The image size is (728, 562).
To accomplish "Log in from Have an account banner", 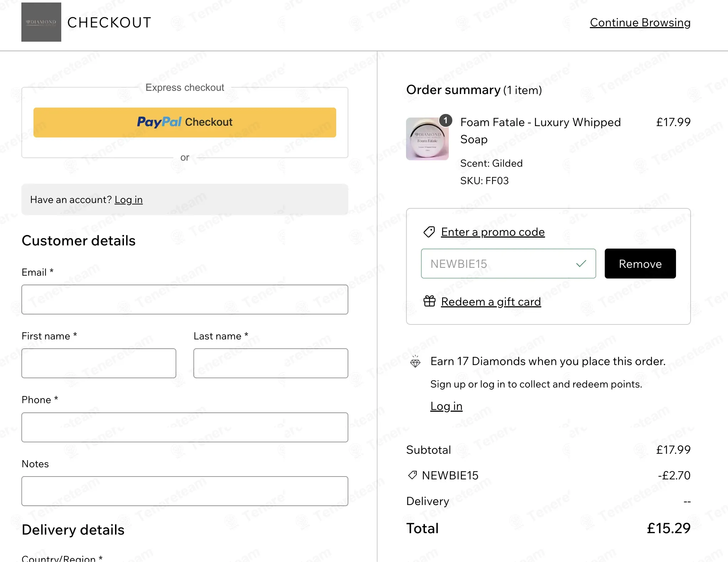I will click(x=129, y=200).
